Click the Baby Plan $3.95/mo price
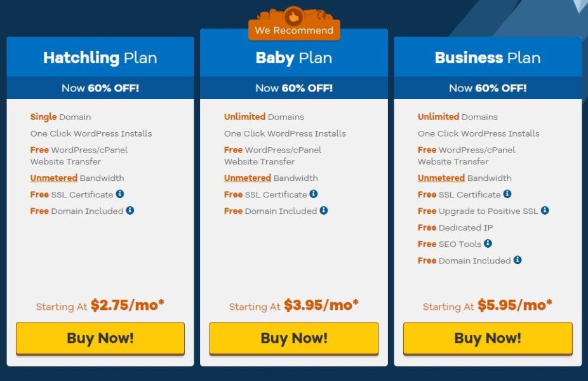 point(321,305)
